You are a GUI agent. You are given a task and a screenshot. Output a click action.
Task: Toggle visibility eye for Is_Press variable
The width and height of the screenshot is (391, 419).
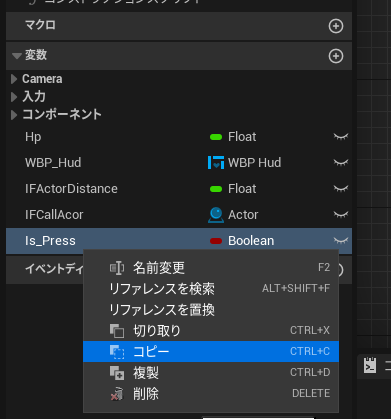click(341, 241)
